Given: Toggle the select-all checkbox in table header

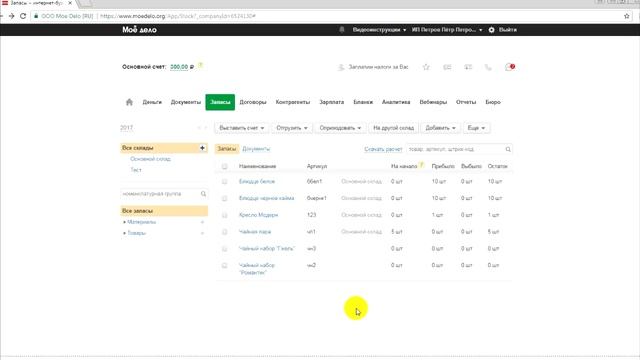Looking at the screenshot, I should pyautogui.click(x=224, y=167).
